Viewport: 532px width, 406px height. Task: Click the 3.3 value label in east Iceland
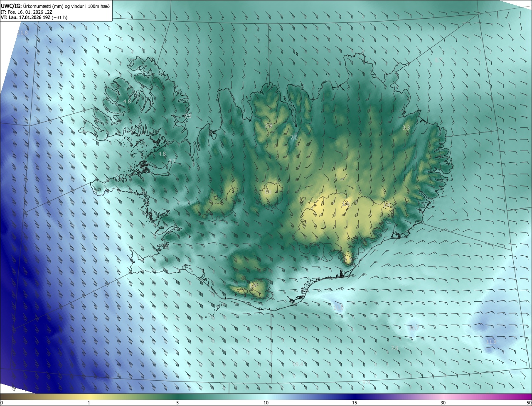(406, 128)
